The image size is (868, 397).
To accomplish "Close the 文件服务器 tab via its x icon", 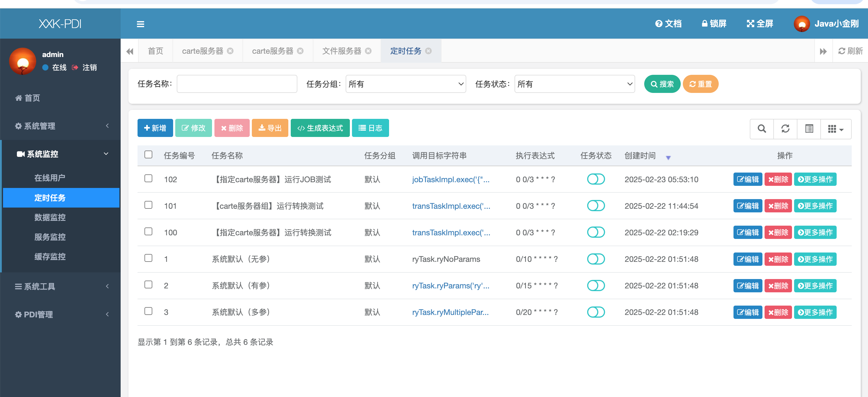I will click(368, 51).
